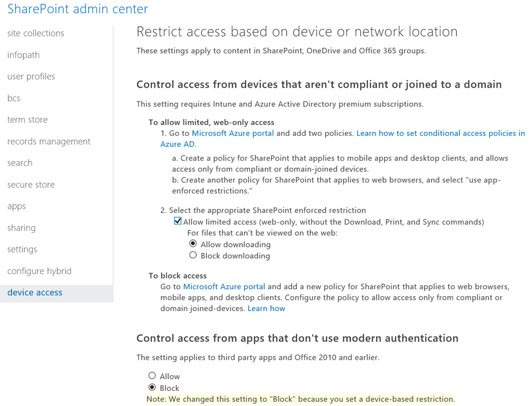Open conditional access policies help link
This screenshot has height=406, width=532.
440,133
